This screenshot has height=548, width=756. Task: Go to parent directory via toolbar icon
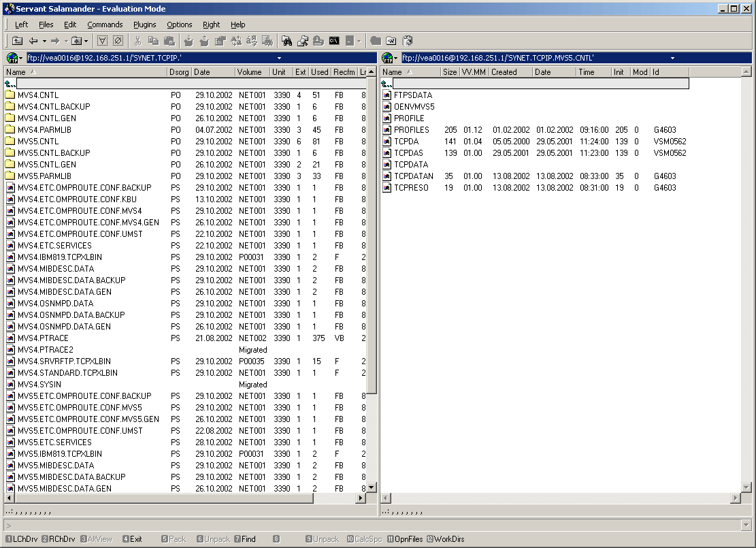coord(18,41)
